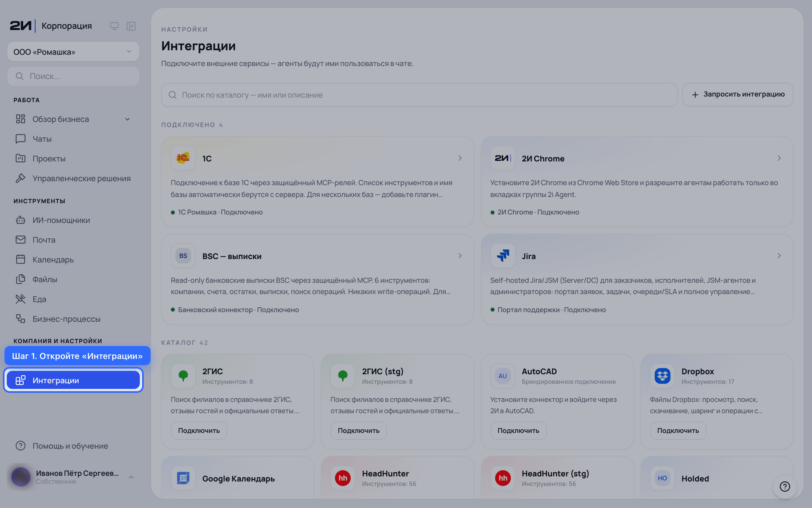Viewport: 812px width, 508px height.
Task: Select the Интеграции sidebar item
Action: tap(73, 380)
